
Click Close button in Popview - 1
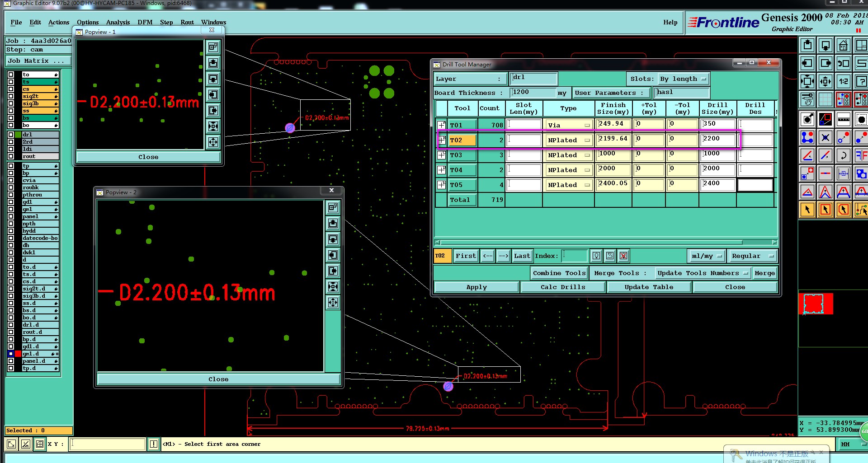[x=148, y=157]
